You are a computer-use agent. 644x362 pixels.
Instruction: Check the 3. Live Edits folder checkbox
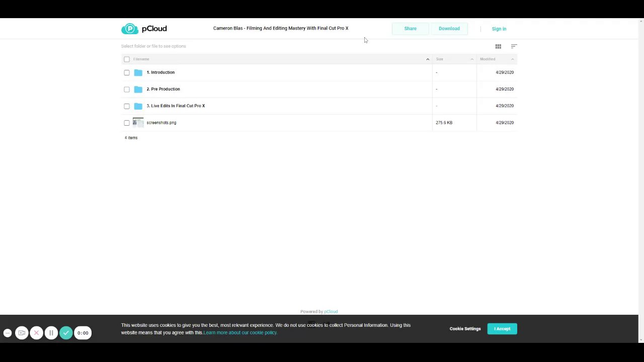127,106
